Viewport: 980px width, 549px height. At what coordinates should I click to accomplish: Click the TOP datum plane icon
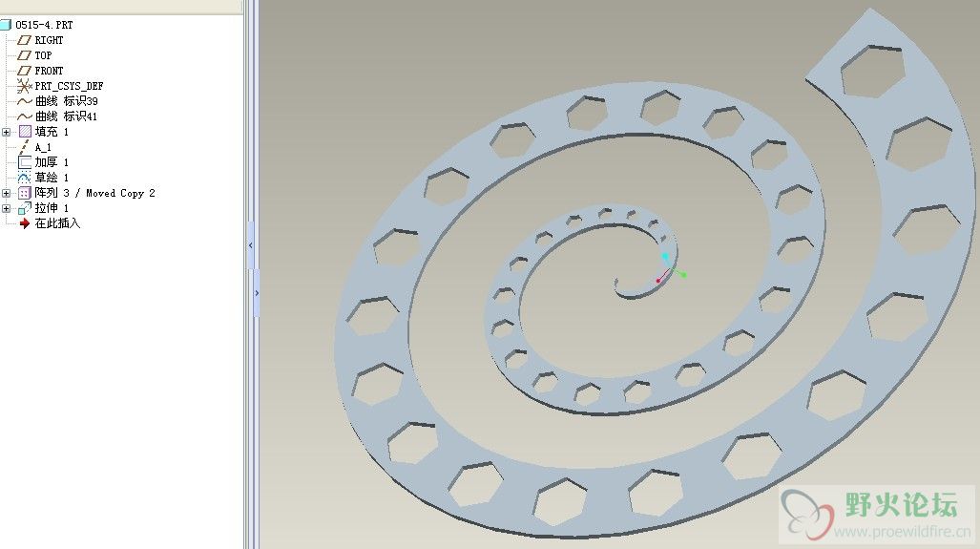(x=25, y=55)
